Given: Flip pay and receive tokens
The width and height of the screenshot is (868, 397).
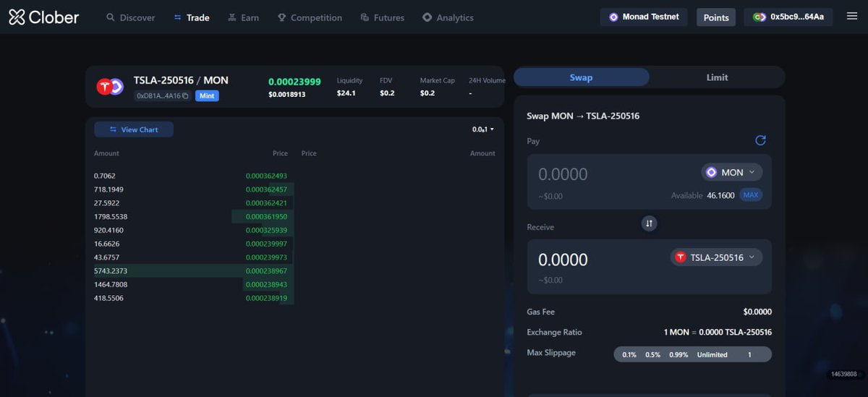Looking at the screenshot, I should 650,223.
